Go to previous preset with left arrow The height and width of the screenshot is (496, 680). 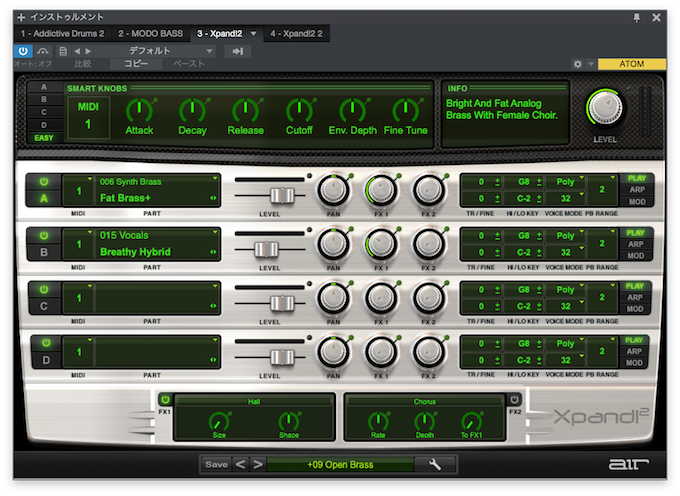tap(77, 51)
